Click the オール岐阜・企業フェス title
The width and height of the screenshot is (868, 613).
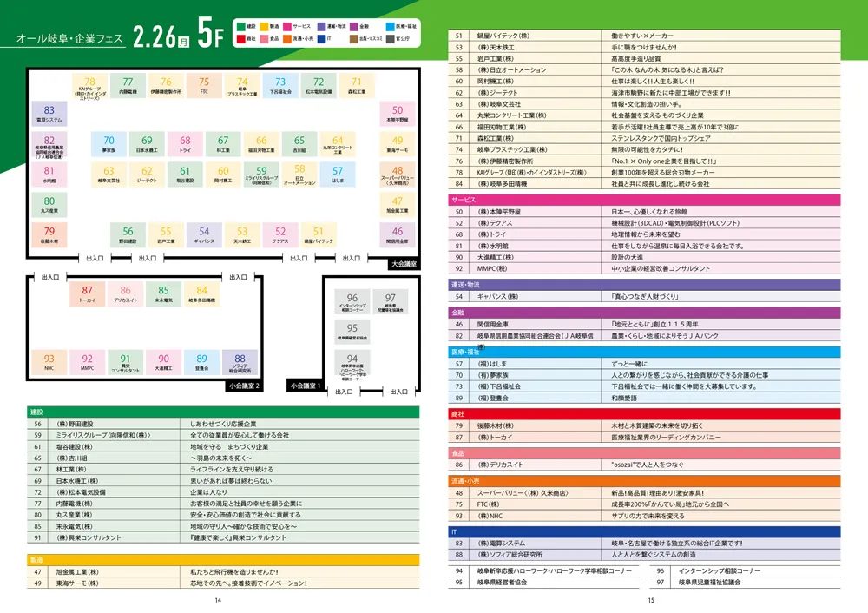coord(69,38)
